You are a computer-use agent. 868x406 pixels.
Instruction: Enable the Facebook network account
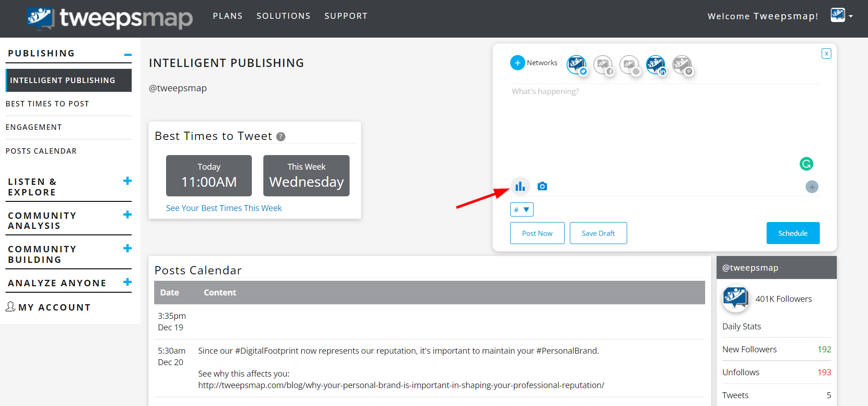[603, 65]
